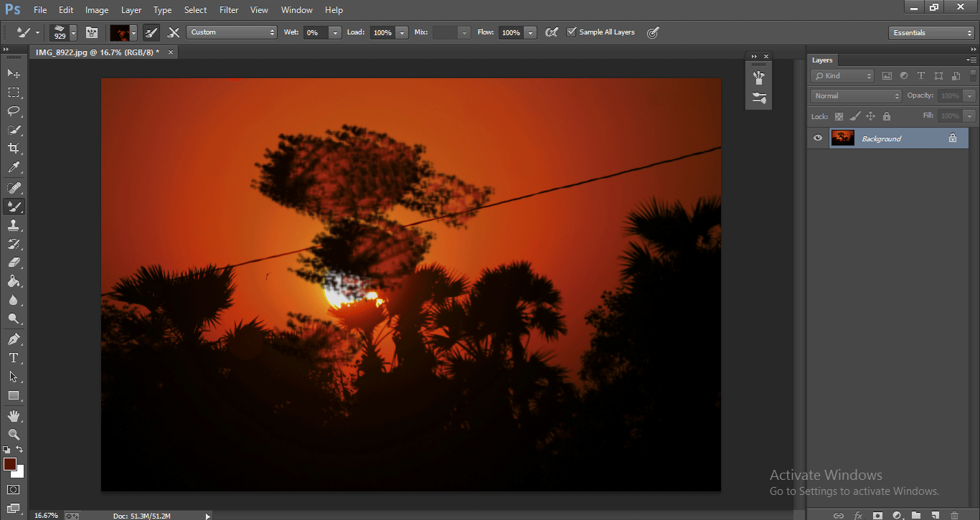Select the Rectangular Marquee tool
The height and width of the screenshot is (520, 980).
[x=14, y=93]
